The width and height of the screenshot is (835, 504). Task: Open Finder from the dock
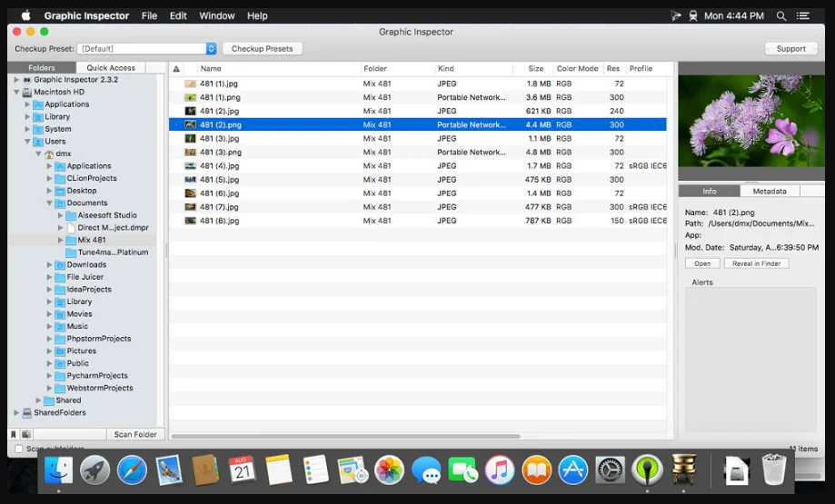[58, 470]
